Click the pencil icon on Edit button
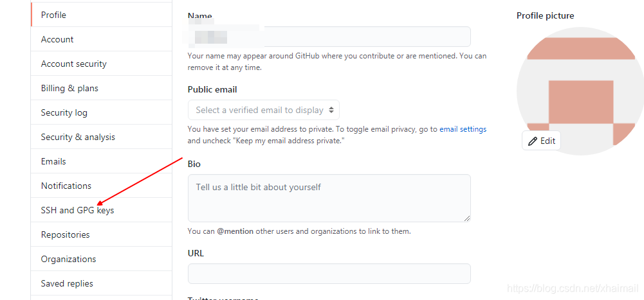 (532, 141)
